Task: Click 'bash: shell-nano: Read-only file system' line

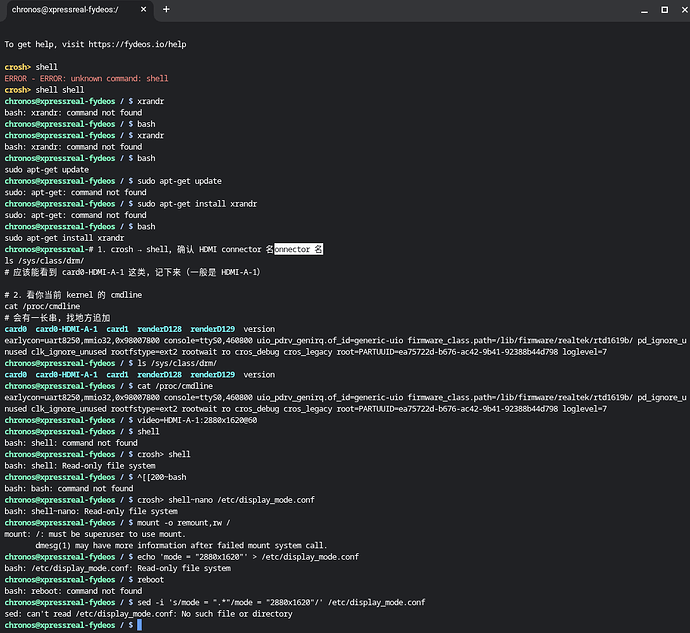Action: (x=91, y=511)
